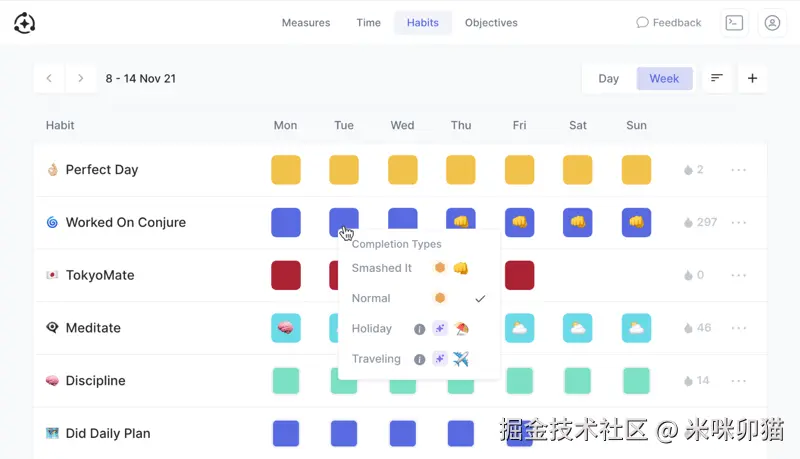Viewport: 800px width, 459px height.
Task: Toggle Did Daily Plan for Thursday
Action: click(x=461, y=434)
